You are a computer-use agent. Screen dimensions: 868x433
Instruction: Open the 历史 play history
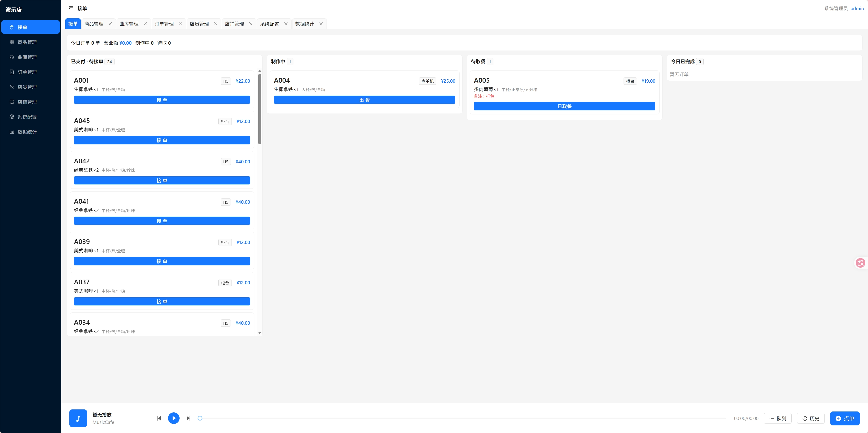(x=811, y=418)
